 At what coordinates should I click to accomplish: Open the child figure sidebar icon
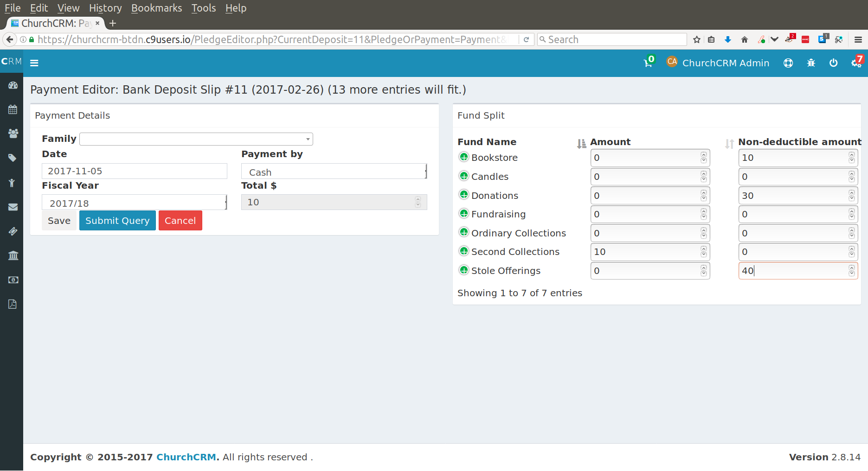[x=12, y=183]
